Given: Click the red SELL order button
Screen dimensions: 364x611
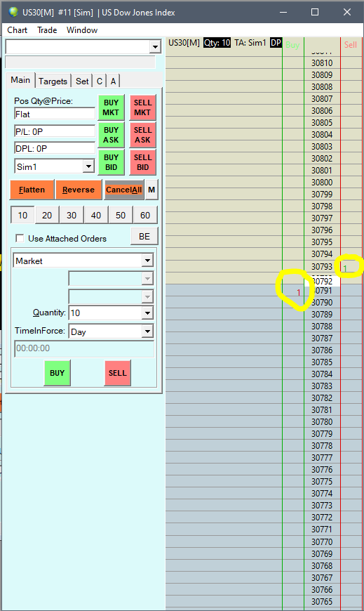Looking at the screenshot, I should tap(118, 373).
